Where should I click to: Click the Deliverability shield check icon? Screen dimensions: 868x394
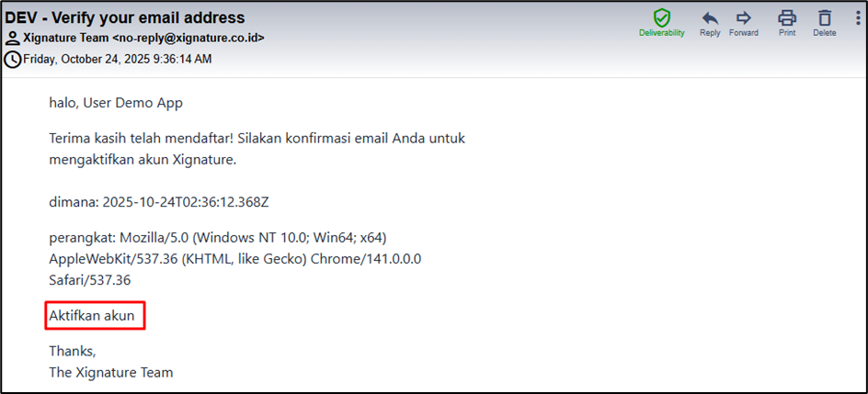pos(661,17)
